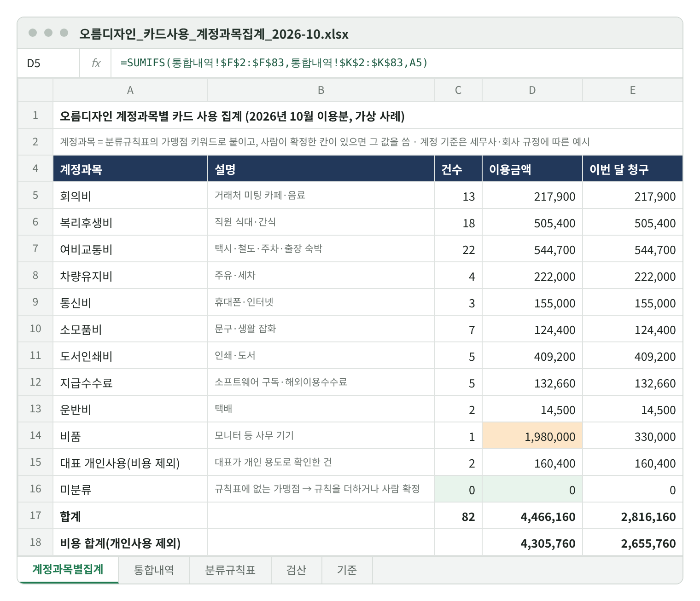This screenshot has height=601, width=700.
Task: Click into the SUMIFS formula bar
Action: 397,63
